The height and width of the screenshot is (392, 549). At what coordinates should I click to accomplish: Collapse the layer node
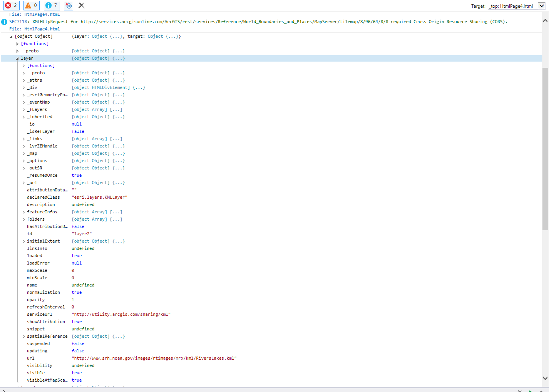point(17,59)
